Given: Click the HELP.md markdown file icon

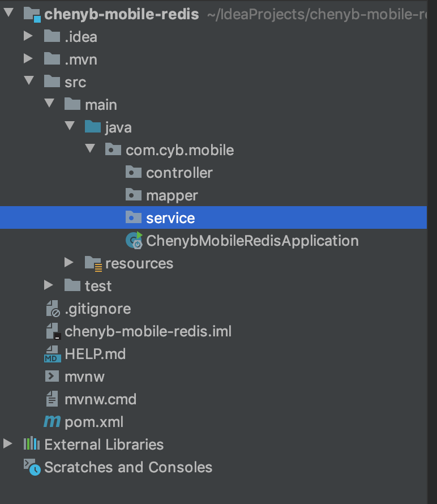Looking at the screenshot, I should point(53,354).
